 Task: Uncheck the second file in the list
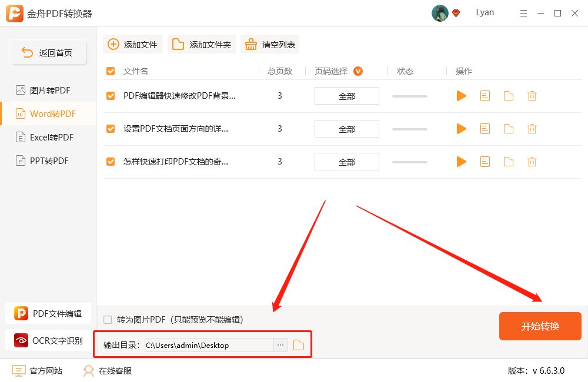tap(110, 128)
